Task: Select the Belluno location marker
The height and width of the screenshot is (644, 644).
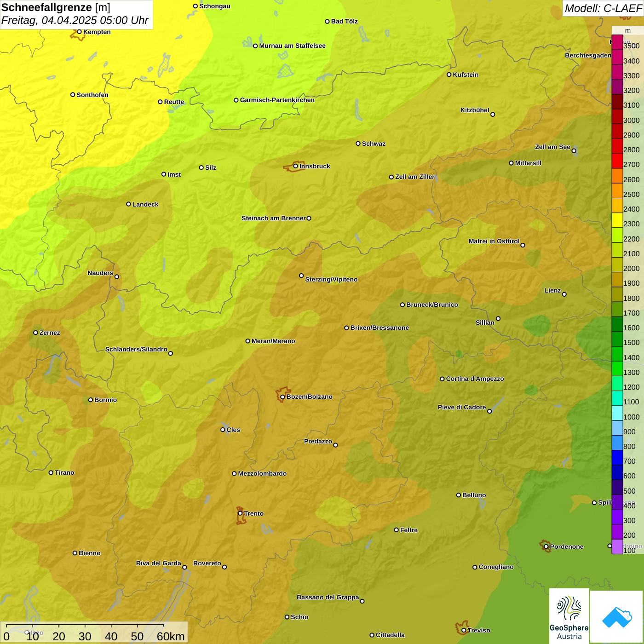Action: [x=458, y=495]
